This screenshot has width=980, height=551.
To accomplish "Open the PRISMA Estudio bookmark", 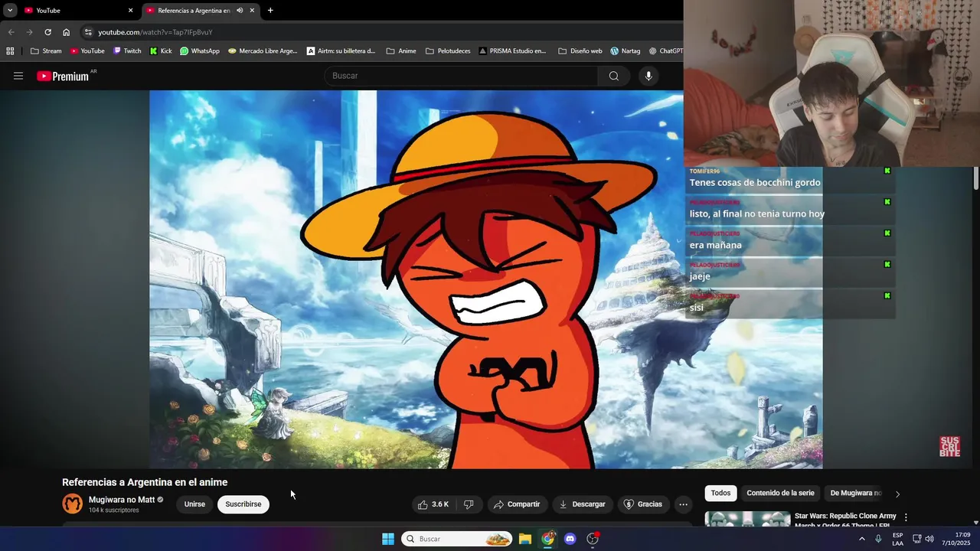I will tap(513, 51).
